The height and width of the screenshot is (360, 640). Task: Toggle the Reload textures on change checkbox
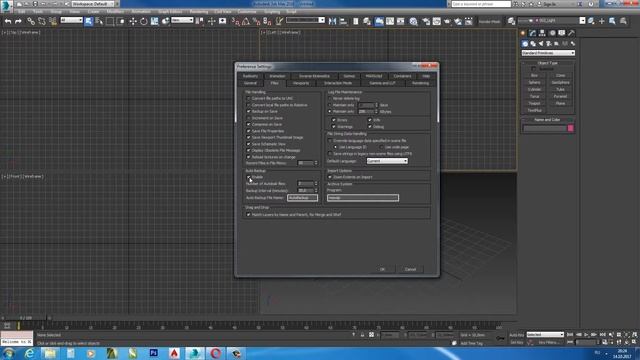click(x=248, y=157)
